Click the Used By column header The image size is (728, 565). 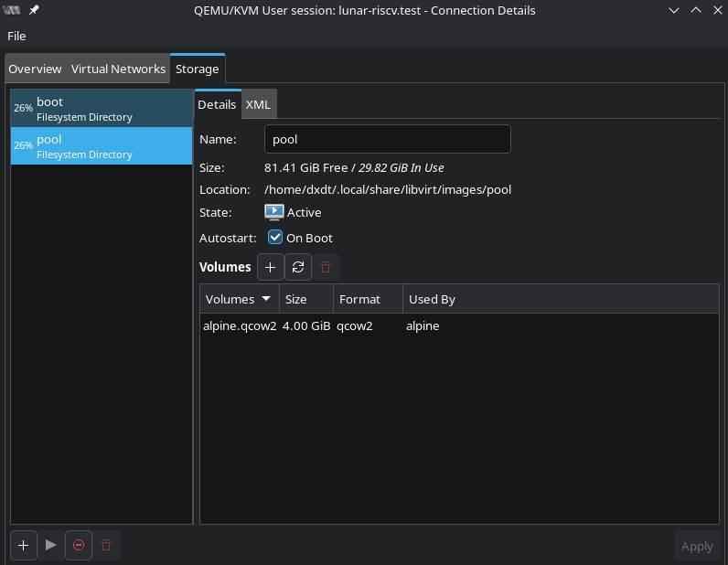click(561, 299)
